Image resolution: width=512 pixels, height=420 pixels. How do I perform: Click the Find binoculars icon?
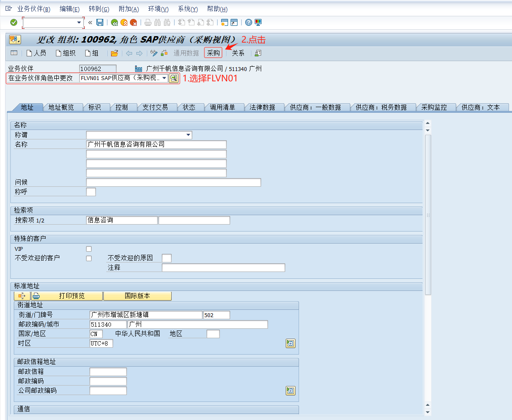point(158,22)
